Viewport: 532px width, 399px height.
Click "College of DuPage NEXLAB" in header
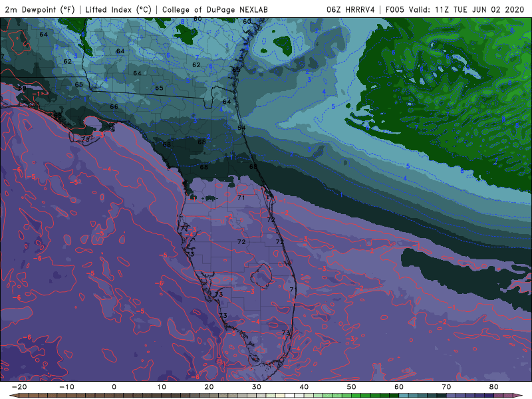215,9
